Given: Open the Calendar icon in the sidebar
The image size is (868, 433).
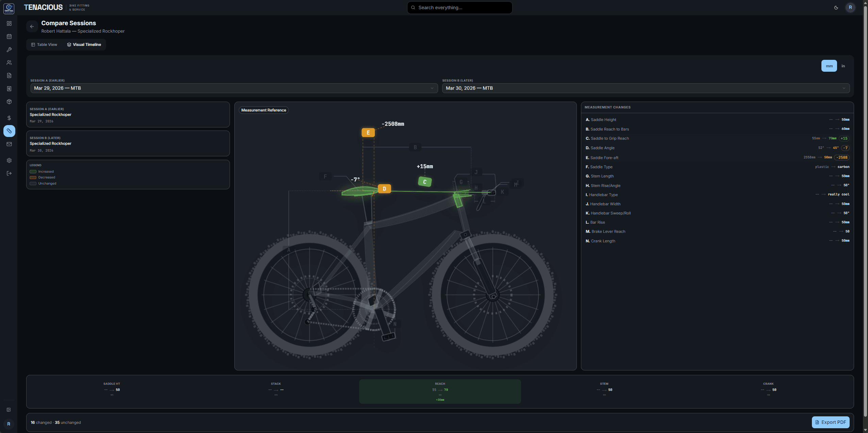Looking at the screenshot, I should point(9,36).
